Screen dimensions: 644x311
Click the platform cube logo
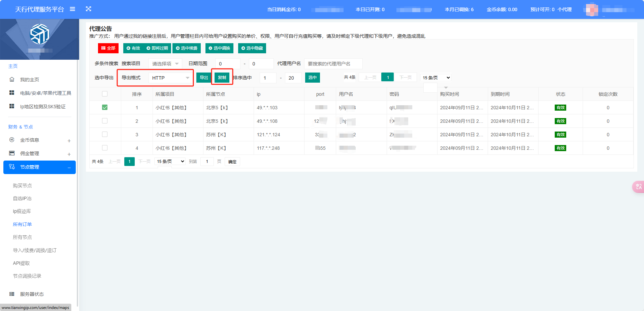tap(40, 34)
